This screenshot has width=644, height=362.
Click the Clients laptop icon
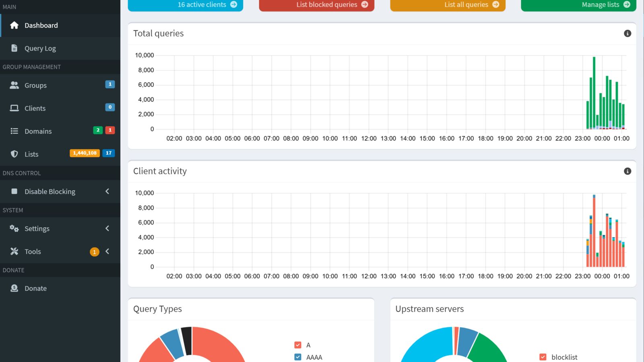[14, 108]
